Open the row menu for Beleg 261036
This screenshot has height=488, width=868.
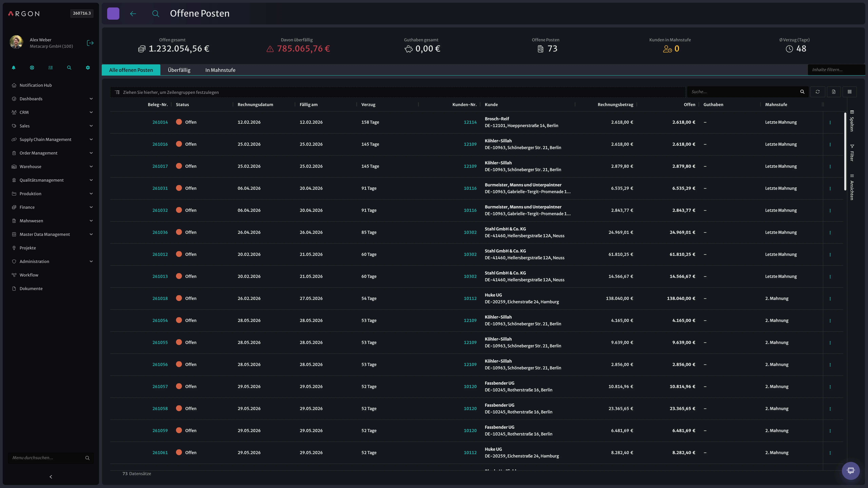[830, 232]
